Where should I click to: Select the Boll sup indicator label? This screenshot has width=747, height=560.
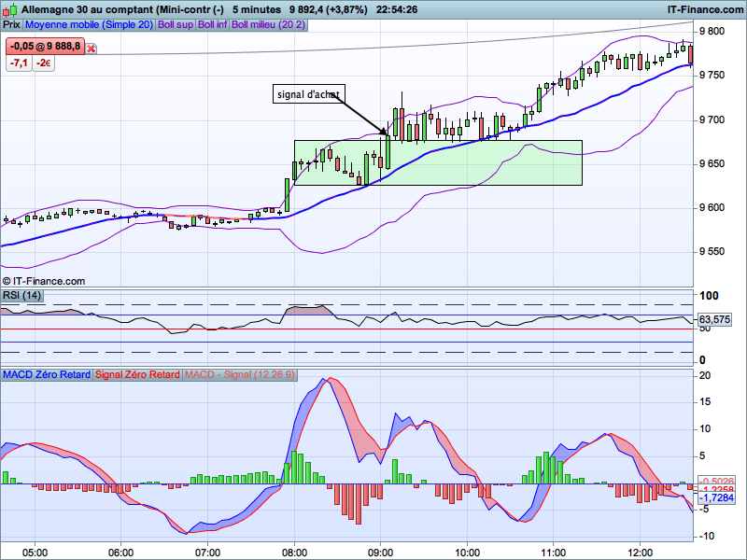pos(176,25)
